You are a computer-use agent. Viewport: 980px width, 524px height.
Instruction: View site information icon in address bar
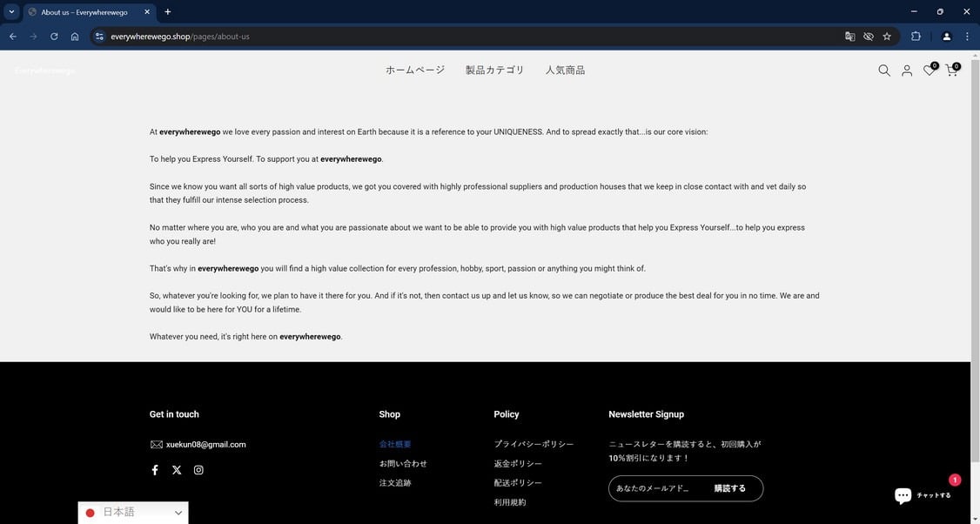[99, 37]
